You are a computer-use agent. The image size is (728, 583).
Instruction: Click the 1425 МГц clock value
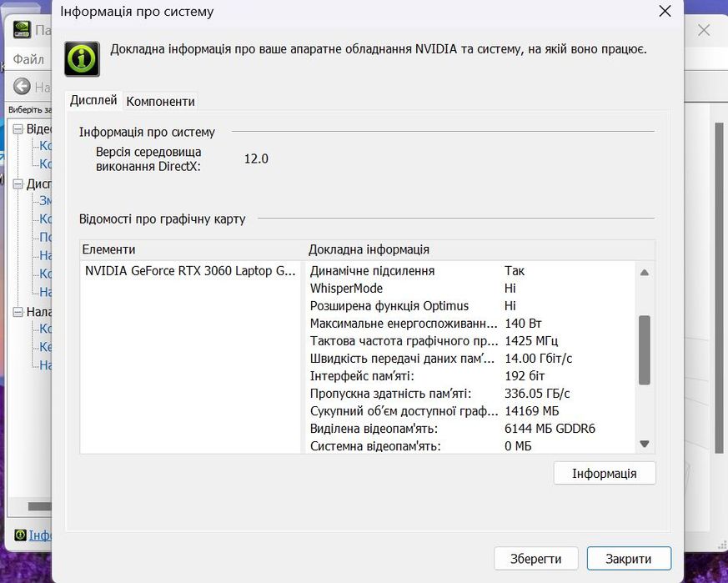point(531,341)
